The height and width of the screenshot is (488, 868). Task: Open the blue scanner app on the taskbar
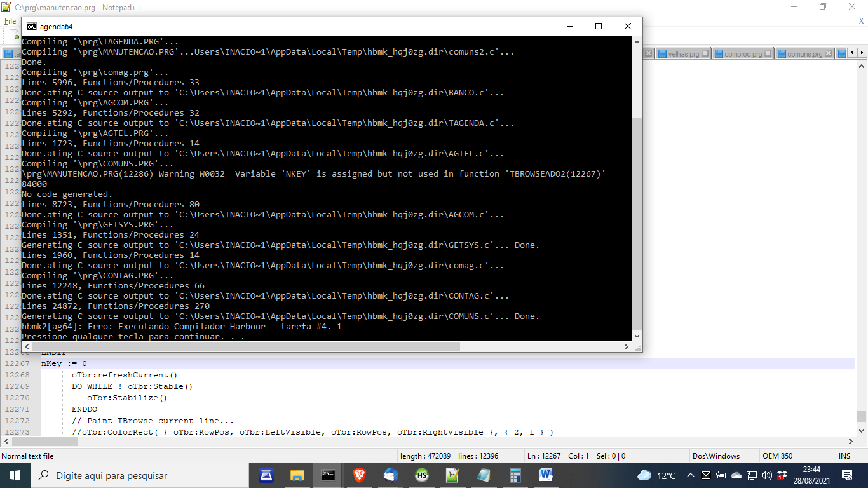tap(266, 475)
